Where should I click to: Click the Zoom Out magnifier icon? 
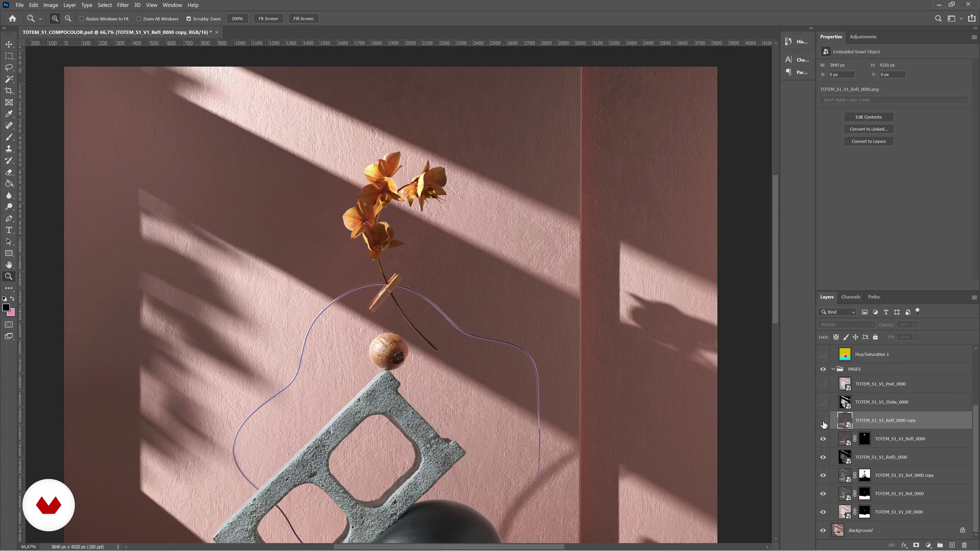(68, 19)
